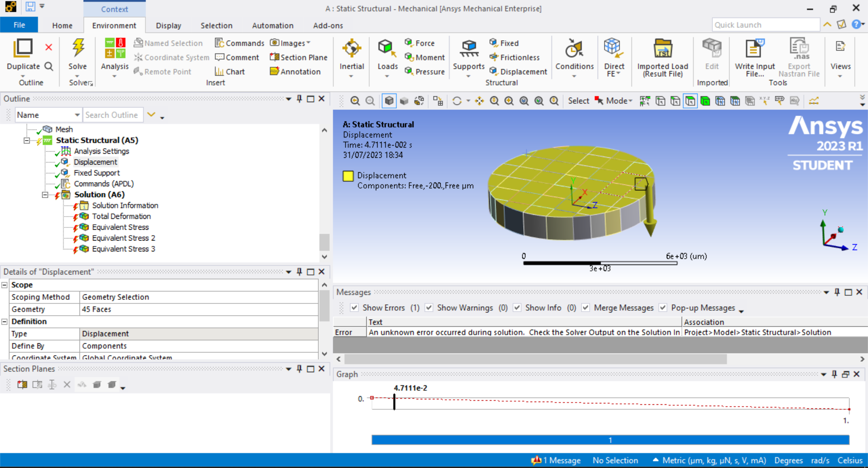
Task: Click Imported Load (Result File) icon
Action: pos(663,48)
